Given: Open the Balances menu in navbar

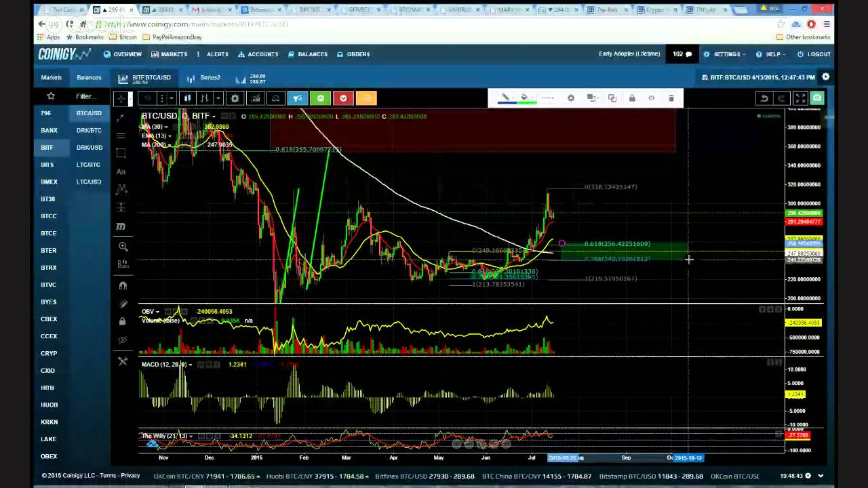Looking at the screenshot, I should pos(307,54).
